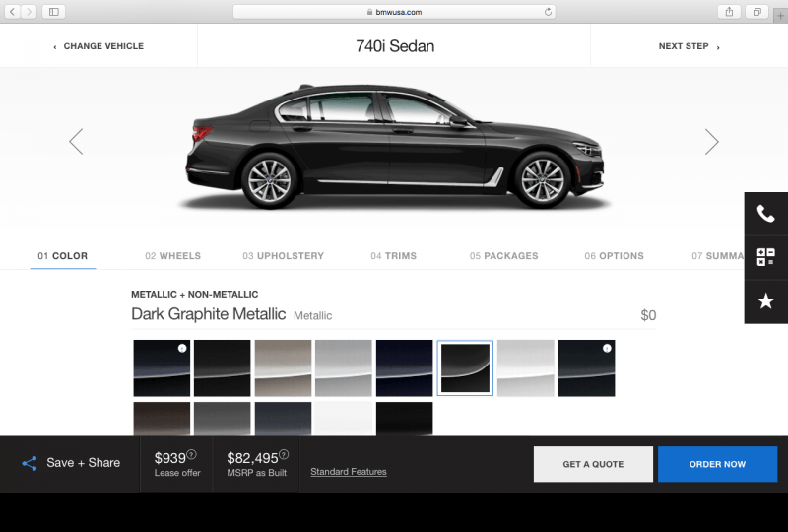Click the Order Now button
This screenshot has height=532, width=788.
click(716, 464)
